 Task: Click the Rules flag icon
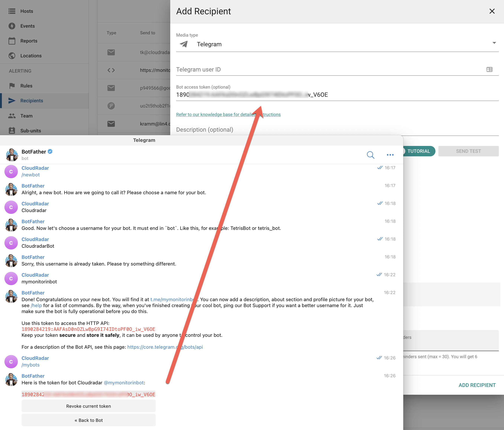12,86
